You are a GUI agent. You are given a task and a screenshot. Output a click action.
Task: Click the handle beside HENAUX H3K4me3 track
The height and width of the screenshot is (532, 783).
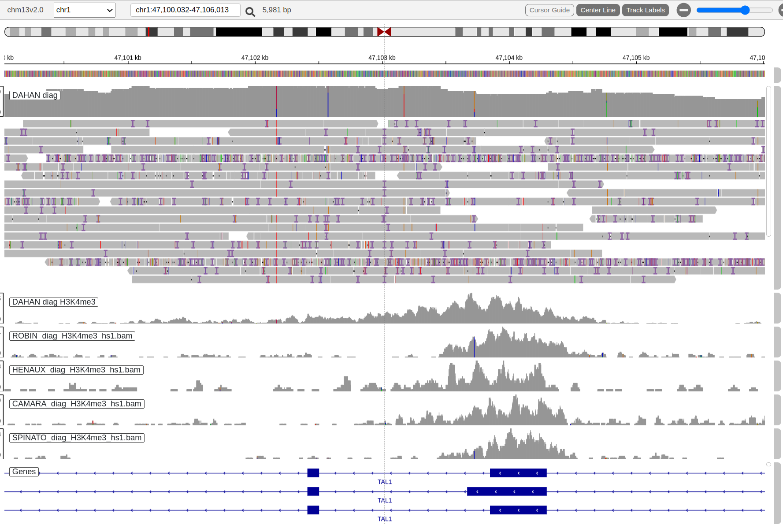coord(777,376)
